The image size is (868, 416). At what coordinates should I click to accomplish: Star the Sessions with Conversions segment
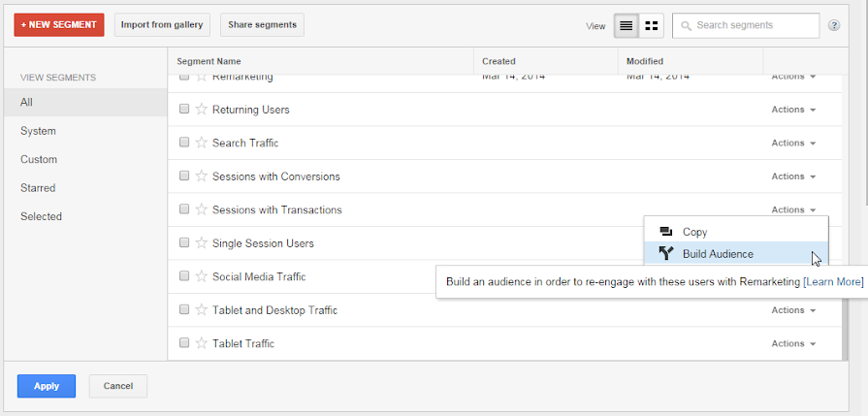click(202, 176)
